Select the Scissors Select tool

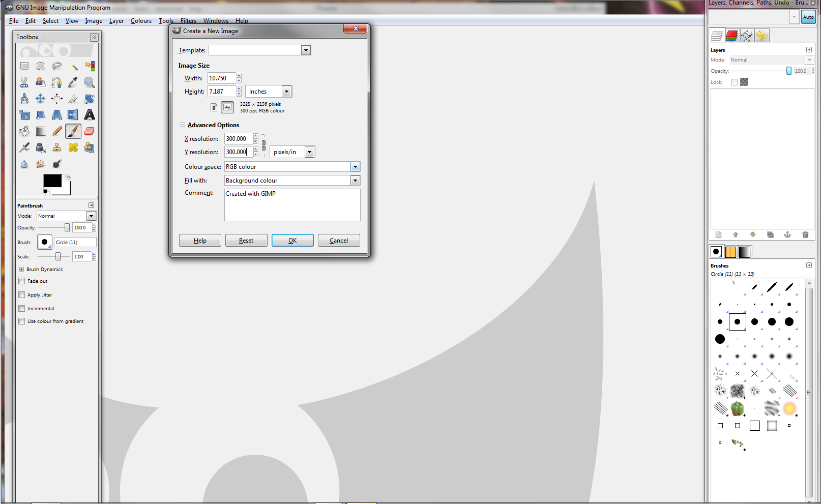[x=24, y=82]
